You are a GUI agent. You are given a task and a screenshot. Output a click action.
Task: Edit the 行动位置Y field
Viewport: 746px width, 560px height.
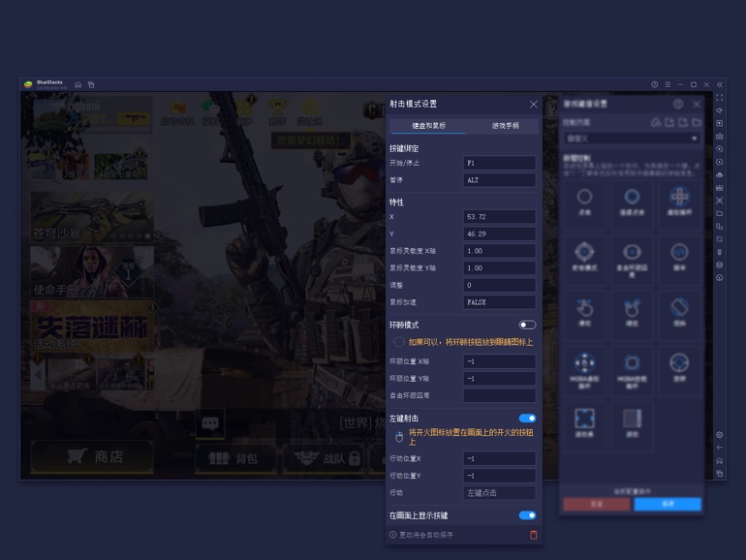pos(499,476)
